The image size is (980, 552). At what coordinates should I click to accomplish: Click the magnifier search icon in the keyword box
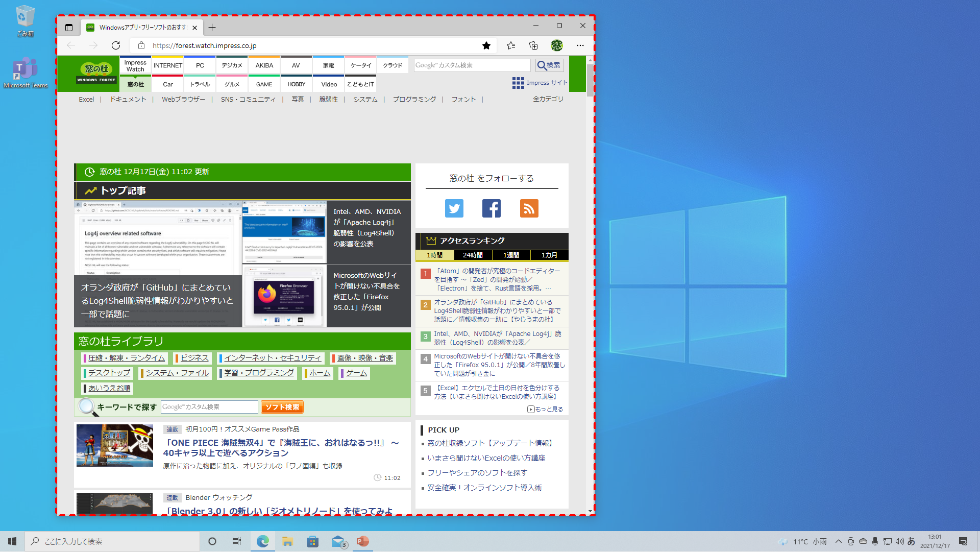click(x=86, y=407)
